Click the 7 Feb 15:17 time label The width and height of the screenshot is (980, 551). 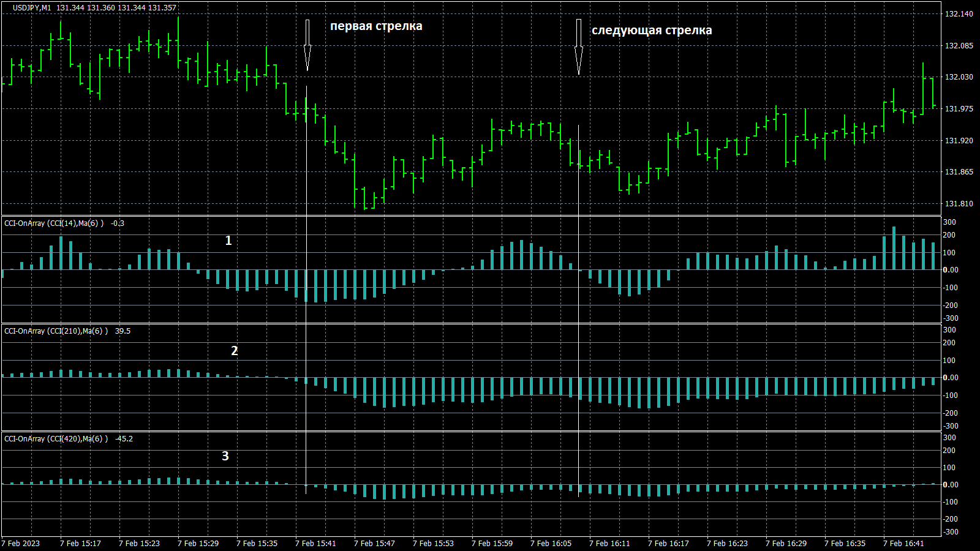[x=80, y=544]
